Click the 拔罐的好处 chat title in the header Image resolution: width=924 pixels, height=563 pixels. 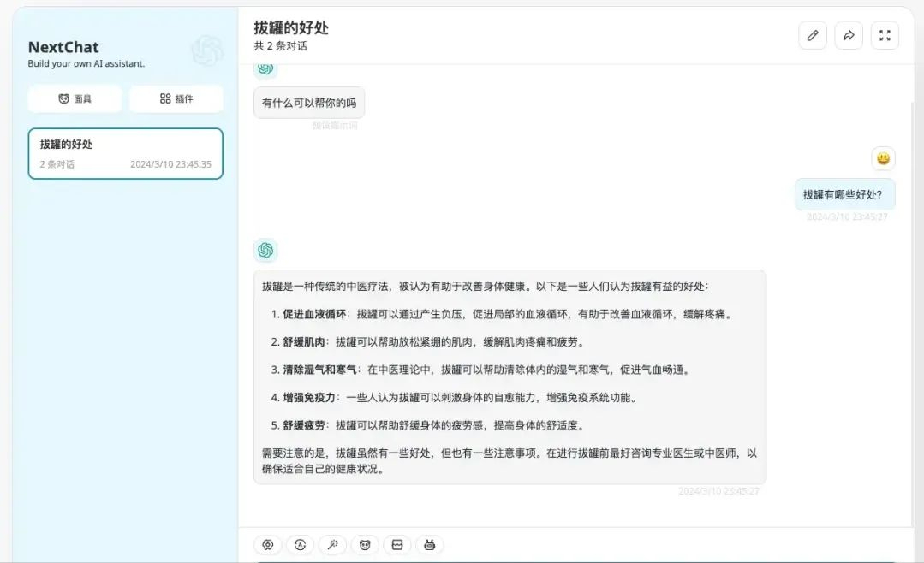click(291, 27)
